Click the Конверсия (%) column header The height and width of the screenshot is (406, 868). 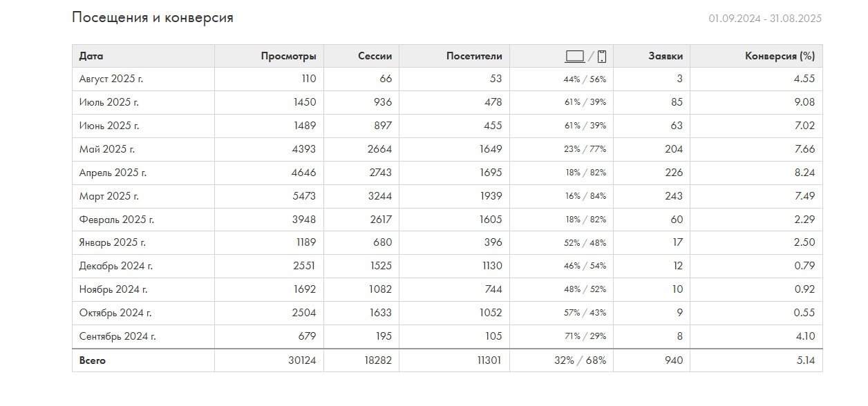point(780,57)
